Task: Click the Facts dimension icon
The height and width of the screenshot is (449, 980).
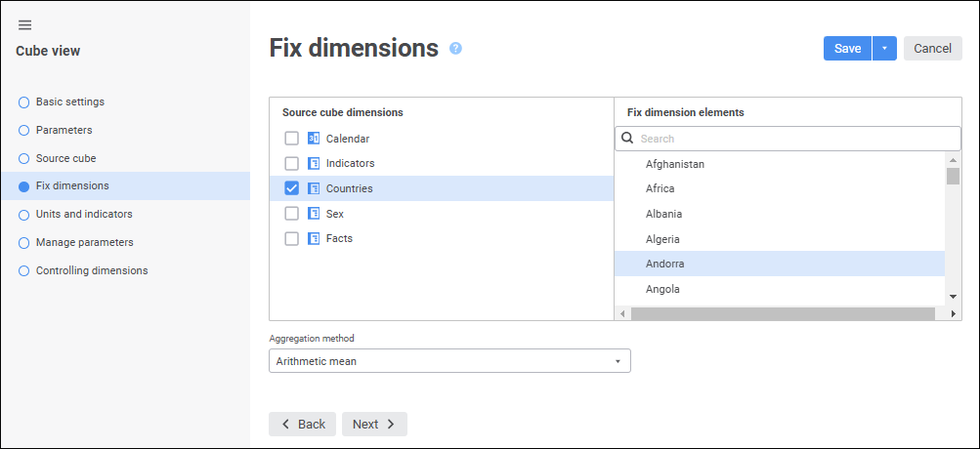Action: tap(314, 238)
